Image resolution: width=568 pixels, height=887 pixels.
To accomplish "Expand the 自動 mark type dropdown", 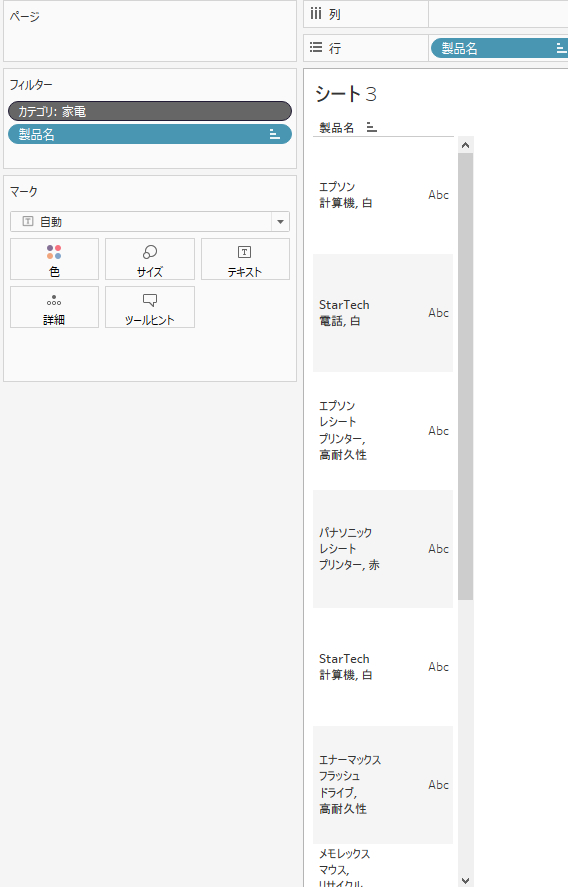I will click(x=280, y=222).
